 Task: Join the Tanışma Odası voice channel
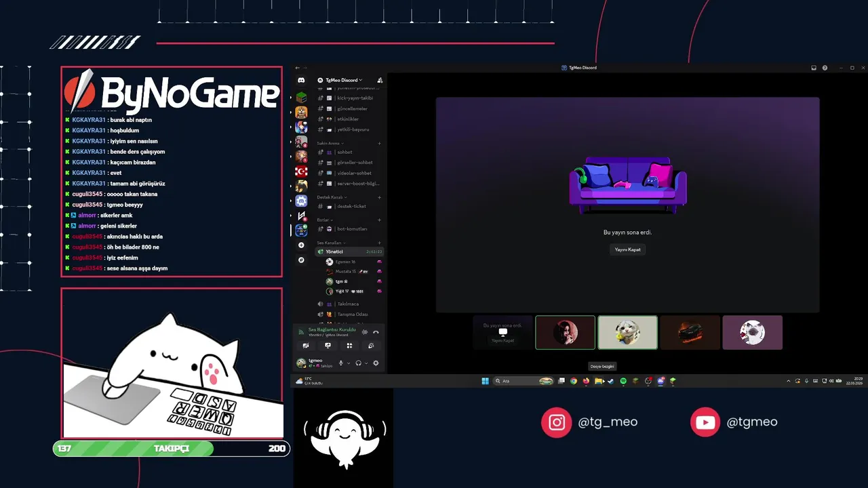tap(350, 314)
